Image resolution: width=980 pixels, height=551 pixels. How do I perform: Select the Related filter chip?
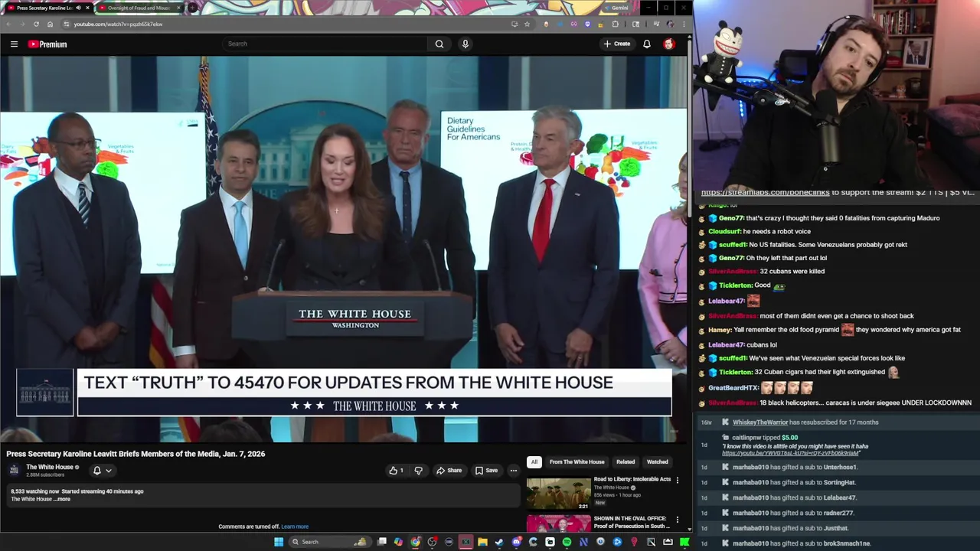626,462
